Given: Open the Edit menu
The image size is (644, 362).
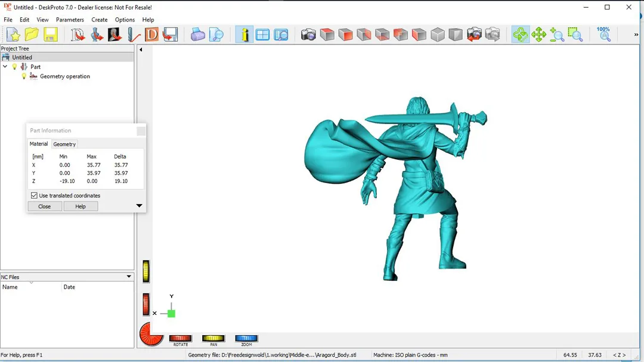Looking at the screenshot, I should 24,20.
